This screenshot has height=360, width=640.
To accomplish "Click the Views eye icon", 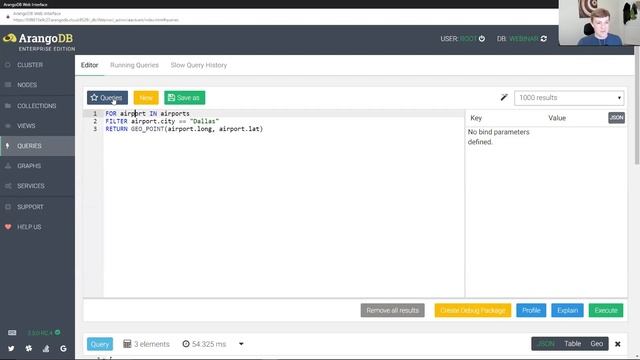I will tap(8, 126).
